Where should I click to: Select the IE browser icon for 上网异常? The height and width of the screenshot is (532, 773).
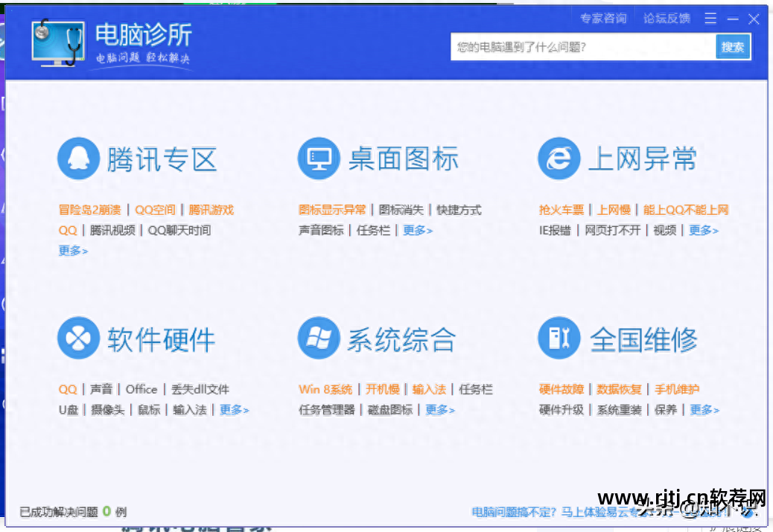[559, 158]
